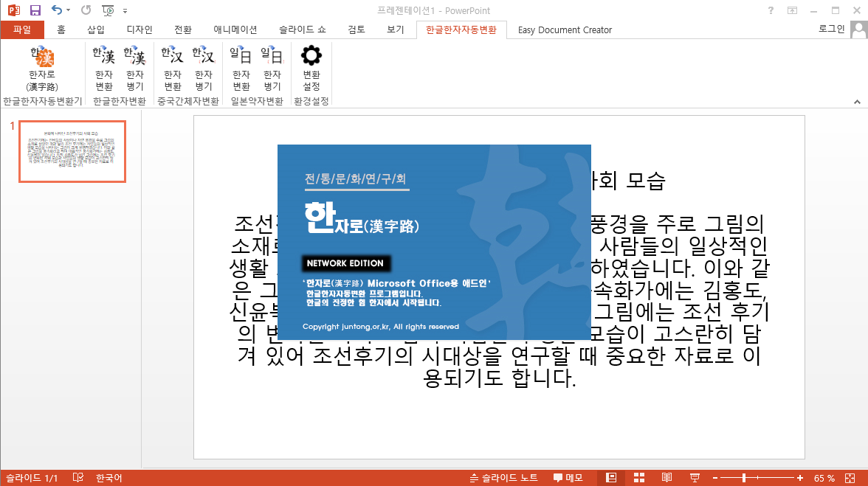This screenshot has height=486, width=868.
Task: Open the undo history dropdown arrow
Action: [69, 10]
